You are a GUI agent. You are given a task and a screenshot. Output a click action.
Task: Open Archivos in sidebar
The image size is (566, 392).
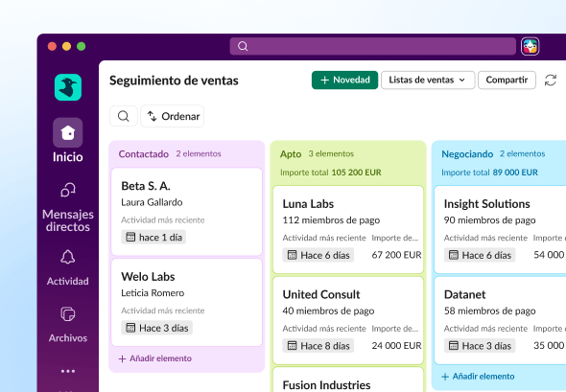tap(68, 325)
